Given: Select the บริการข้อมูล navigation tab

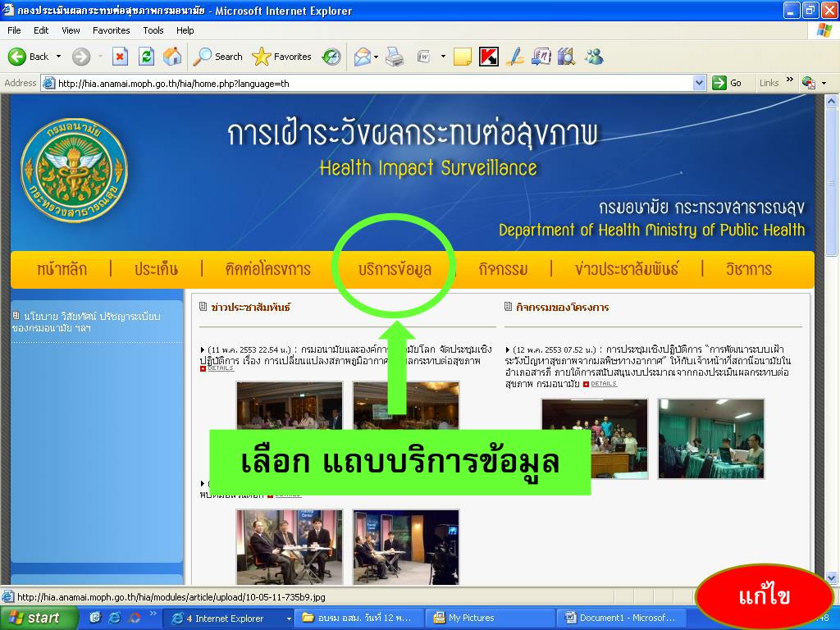Looking at the screenshot, I should 395,269.
